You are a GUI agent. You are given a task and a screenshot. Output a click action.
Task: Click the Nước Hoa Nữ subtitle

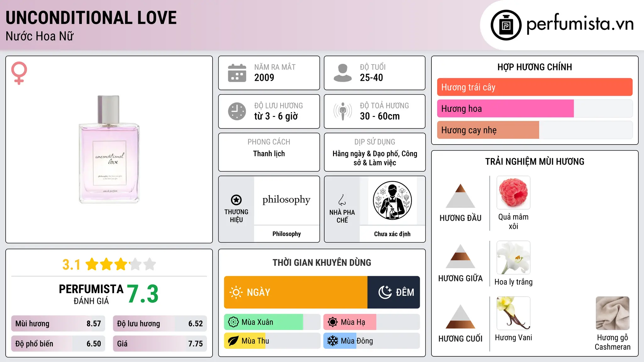click(x=40, y=36)
